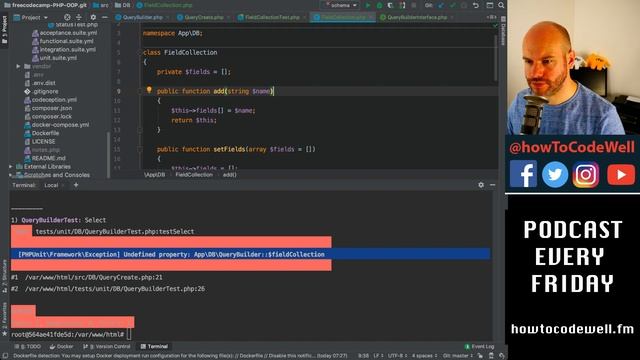Minimize the terminal panel with the minus icon
This screenshot has height=360, width=640.
493,185
